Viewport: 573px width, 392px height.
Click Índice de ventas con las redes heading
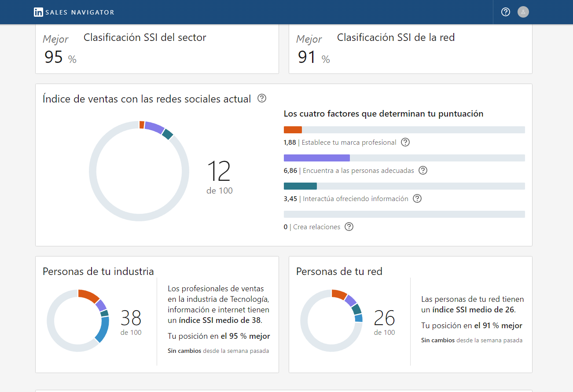click(147, 99)
